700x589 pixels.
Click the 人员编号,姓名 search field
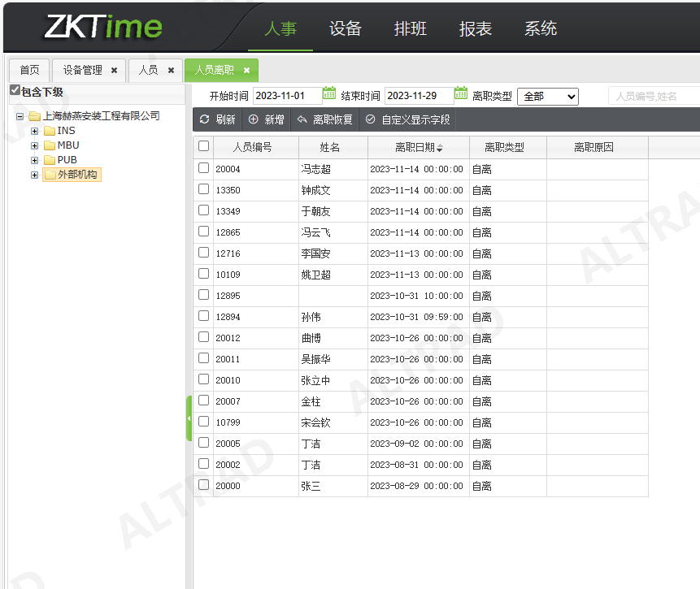652,96
